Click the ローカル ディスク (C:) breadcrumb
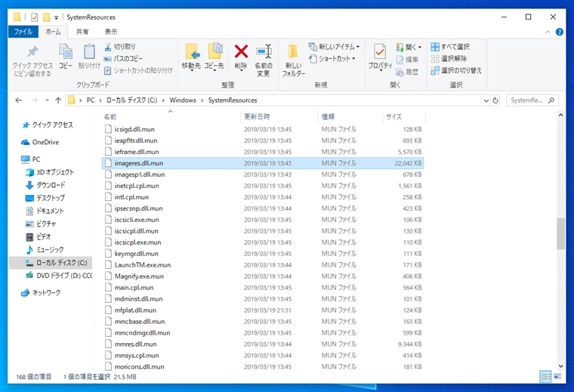The width and height of the screenshot is (574, 392). 131,100
